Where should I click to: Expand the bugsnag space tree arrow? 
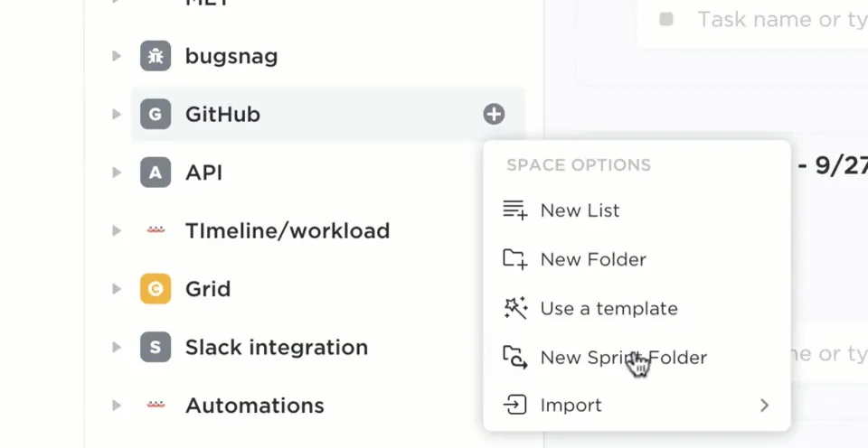point(117,56)
